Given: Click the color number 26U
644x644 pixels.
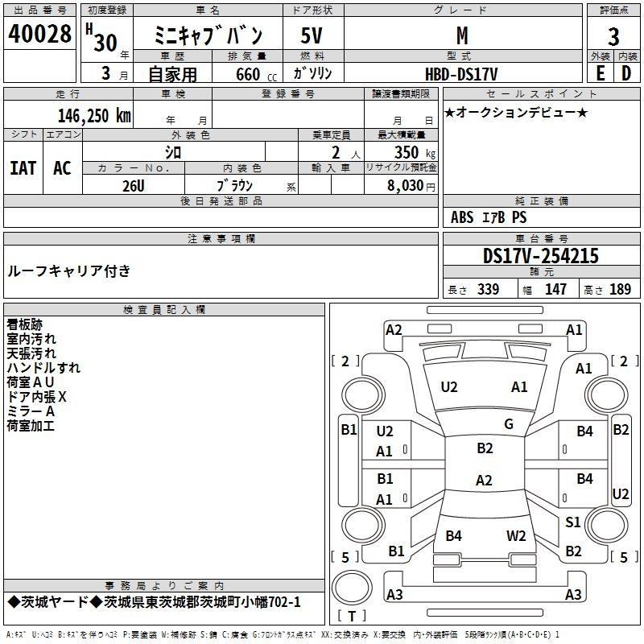Looking at the screenshot, I should click(x=134, y=185).
